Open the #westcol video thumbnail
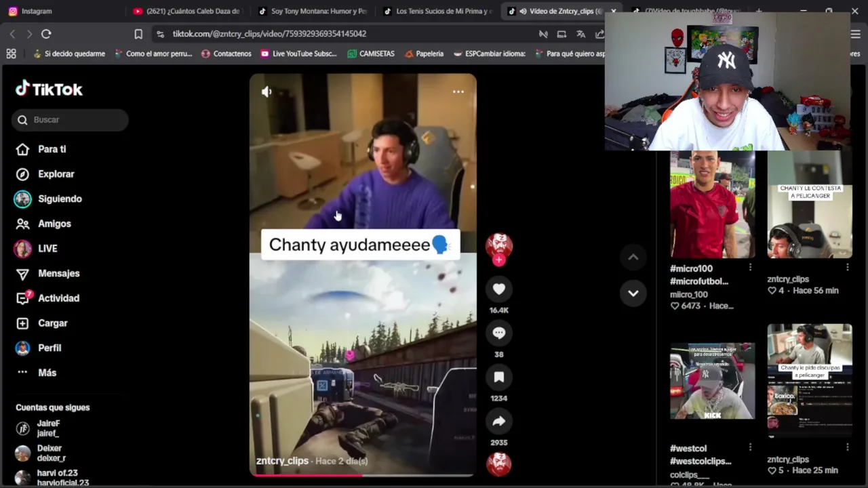 712,381
